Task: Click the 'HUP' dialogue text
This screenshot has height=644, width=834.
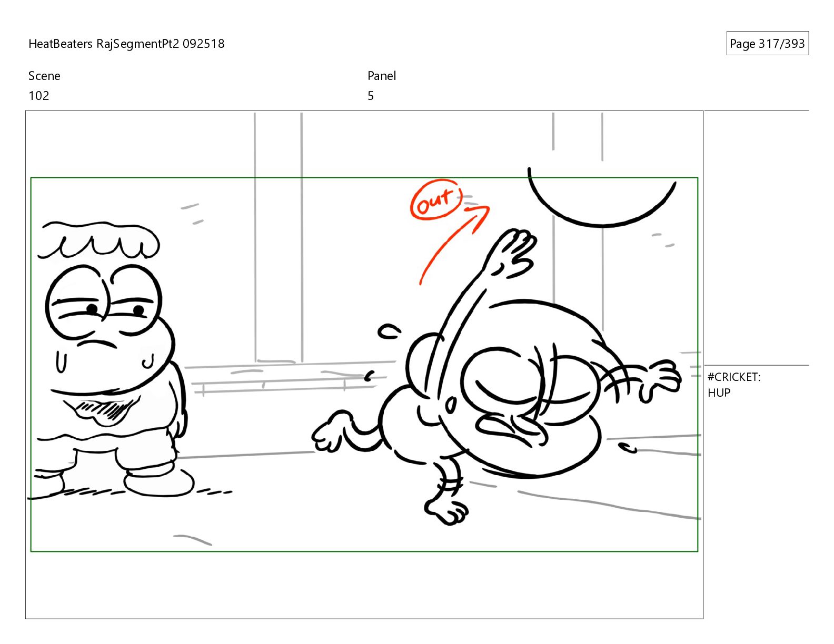Action: (719, 393)
